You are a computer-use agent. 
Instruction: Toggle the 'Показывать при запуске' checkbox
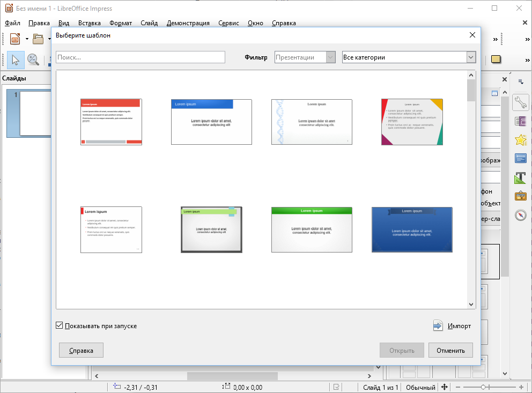[x=60, y=325]
